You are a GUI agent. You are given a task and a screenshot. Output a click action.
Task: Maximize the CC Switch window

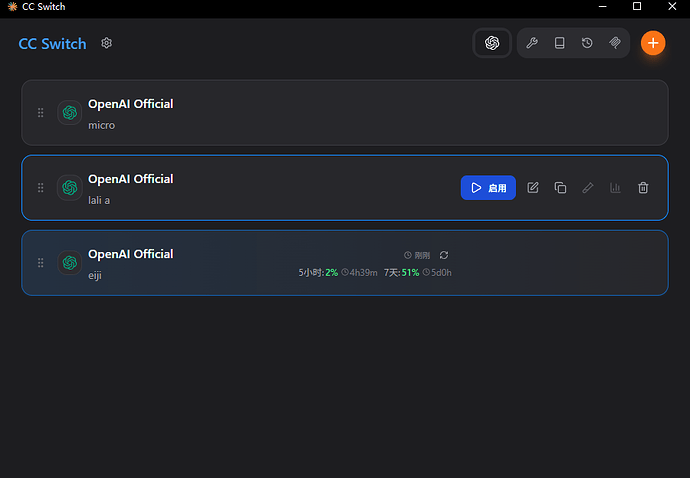point(637,7)
